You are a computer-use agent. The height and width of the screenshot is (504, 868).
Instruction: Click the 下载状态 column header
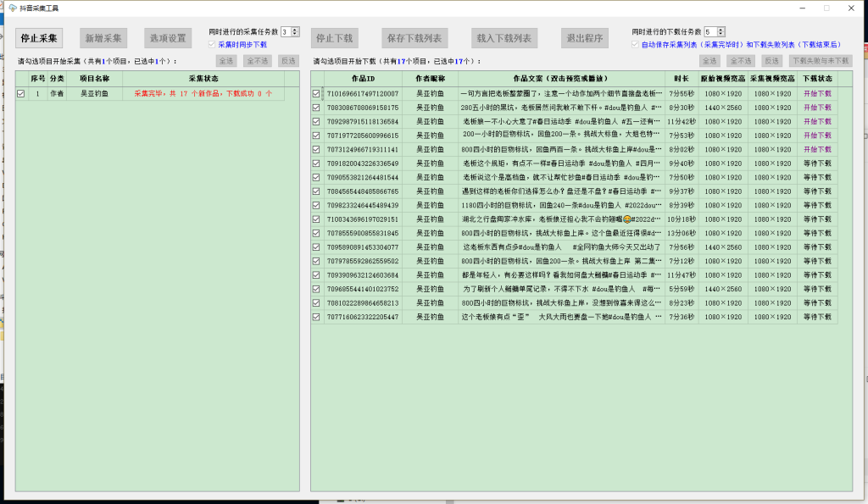(x=817, y=79)
